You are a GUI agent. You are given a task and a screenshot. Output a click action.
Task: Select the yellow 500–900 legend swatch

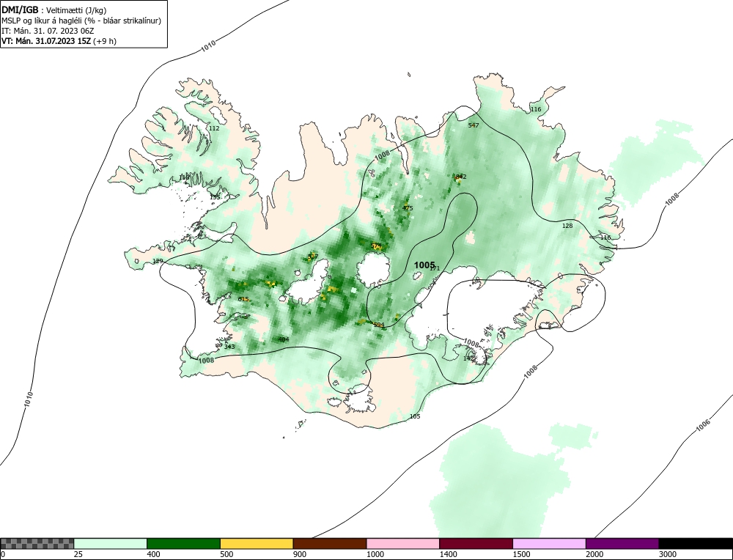tap(257, 543)
